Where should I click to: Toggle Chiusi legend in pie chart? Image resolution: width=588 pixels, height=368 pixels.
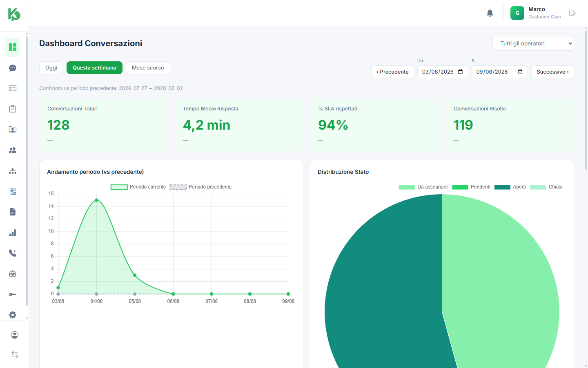(546, 187)
